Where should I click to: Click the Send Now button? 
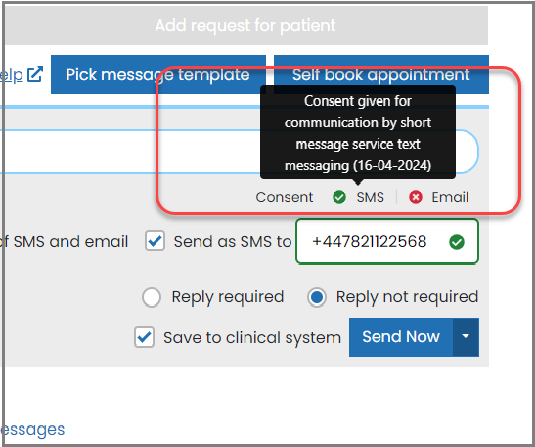(401, 337)
